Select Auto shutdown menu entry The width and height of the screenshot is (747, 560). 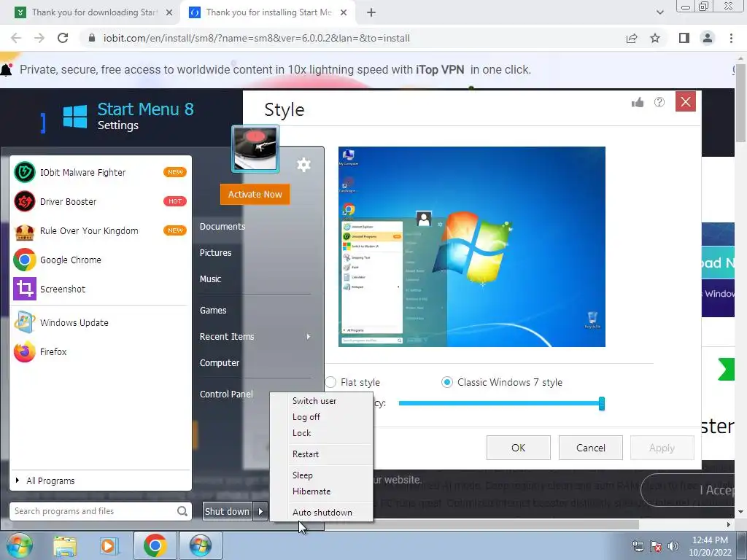(x=322, y=513)
